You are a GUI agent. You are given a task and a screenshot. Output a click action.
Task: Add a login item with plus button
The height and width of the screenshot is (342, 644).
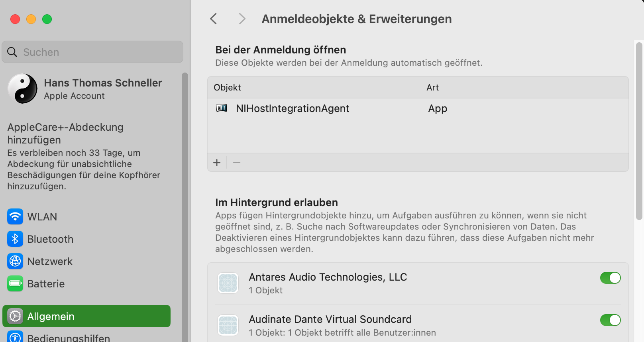(217, 163)
